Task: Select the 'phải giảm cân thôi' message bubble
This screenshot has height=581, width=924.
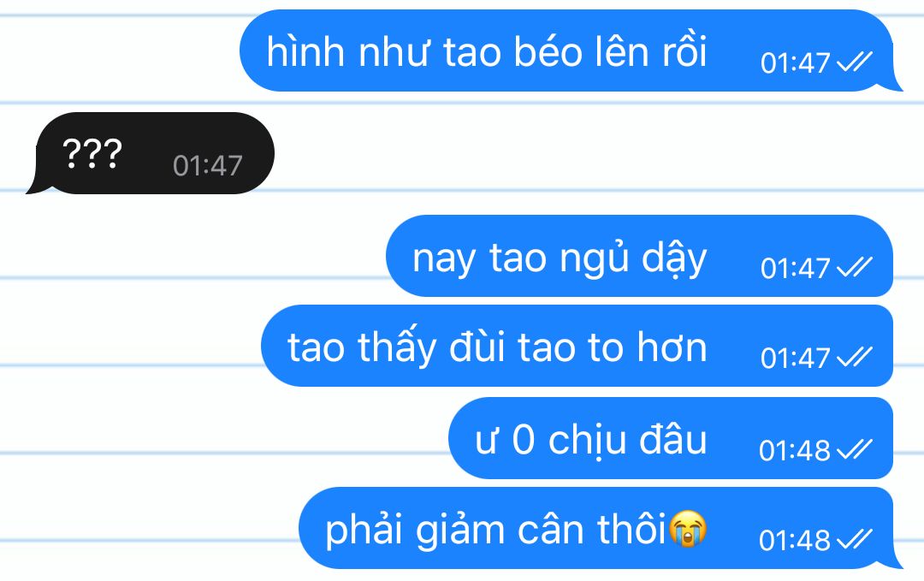Action: click(x=600, y=528)
